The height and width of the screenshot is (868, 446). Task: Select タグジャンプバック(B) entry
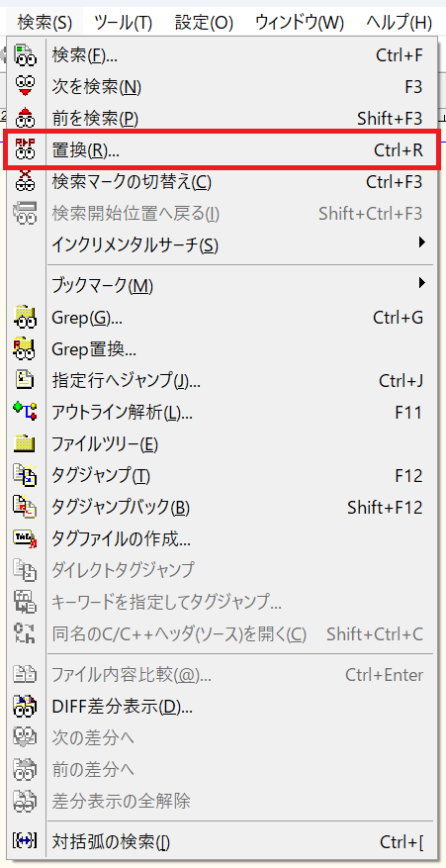pos(223,507)
